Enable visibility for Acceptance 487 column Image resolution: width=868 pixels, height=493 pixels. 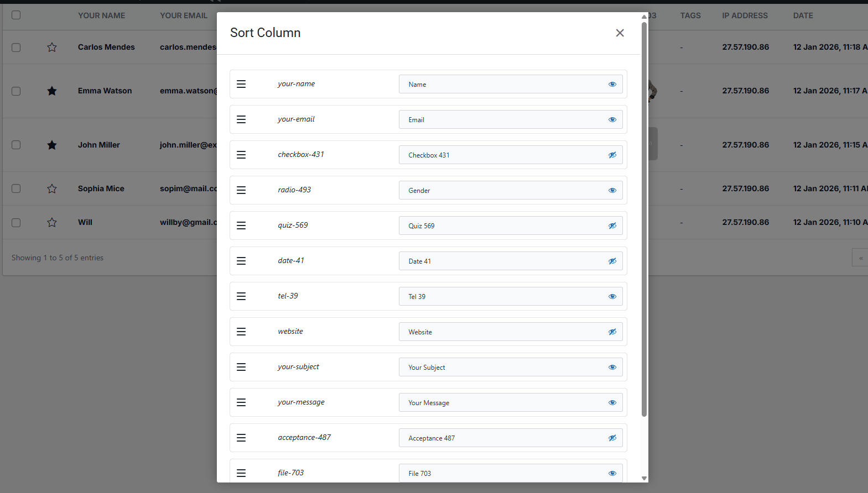612,438
